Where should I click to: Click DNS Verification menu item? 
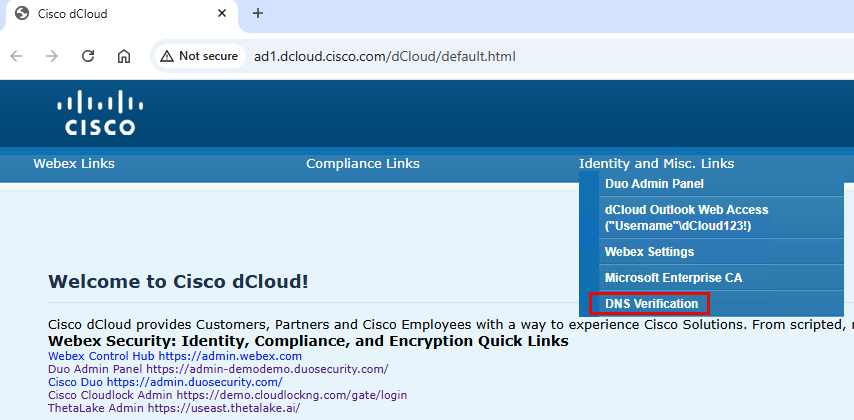tap(651, 303)
